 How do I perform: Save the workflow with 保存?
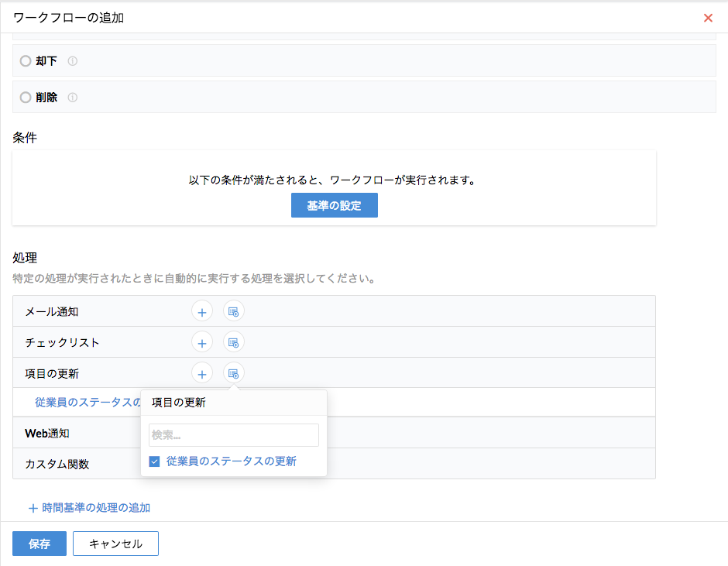click(x=39, y=544)
